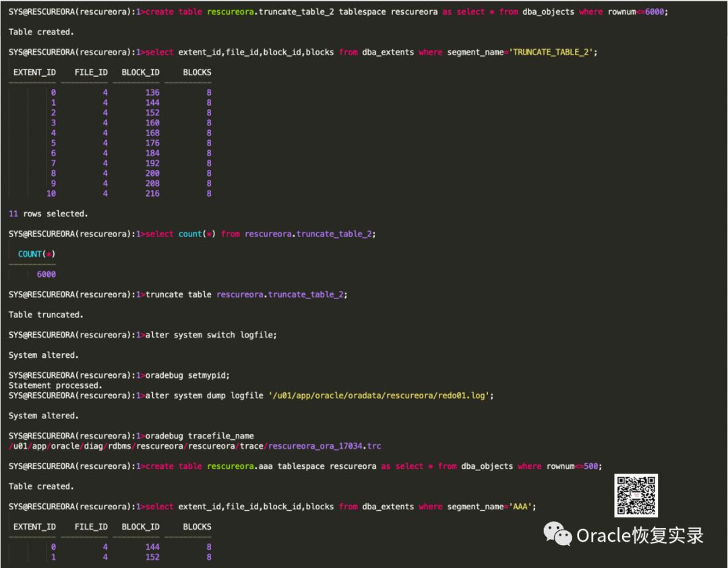Click the QR code image
728x568 pixels.
point(636,495)
